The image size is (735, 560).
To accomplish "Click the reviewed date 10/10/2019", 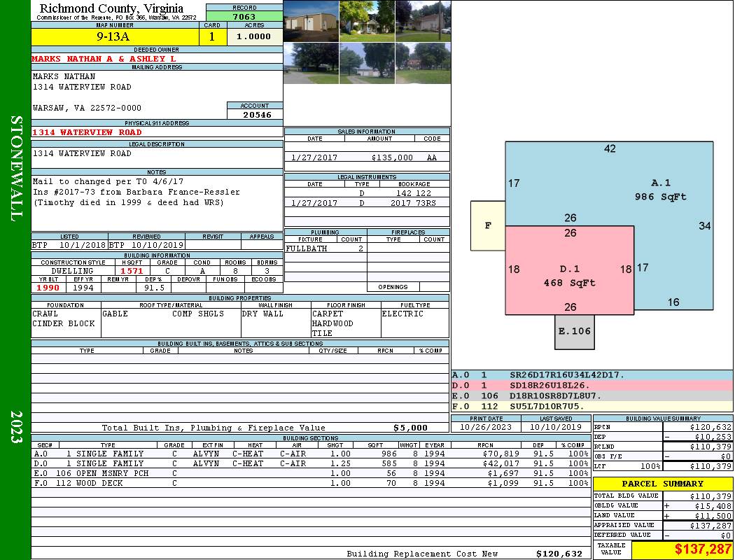I will [x=157, y=244].
